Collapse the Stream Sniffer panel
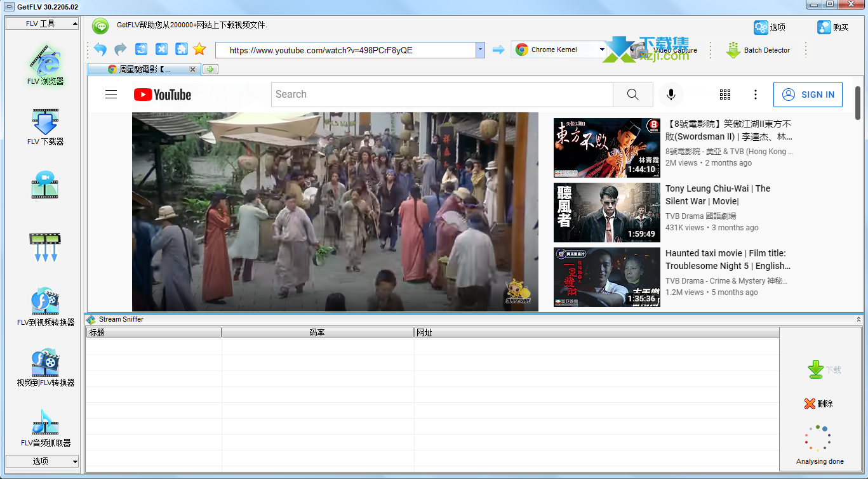The image size is (868, 479). point(859,319)
